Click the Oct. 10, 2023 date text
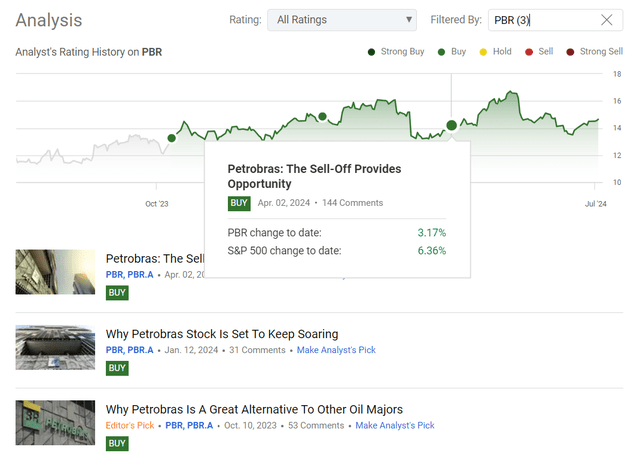Viewport: 640px width, 462px height. coord(250,426)
